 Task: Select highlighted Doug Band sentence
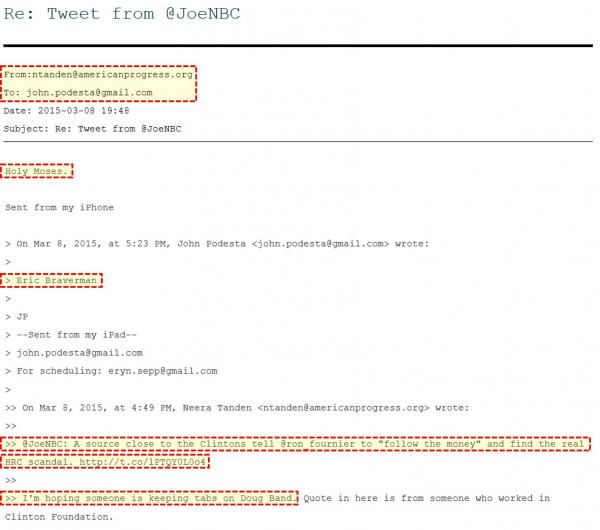150,498
